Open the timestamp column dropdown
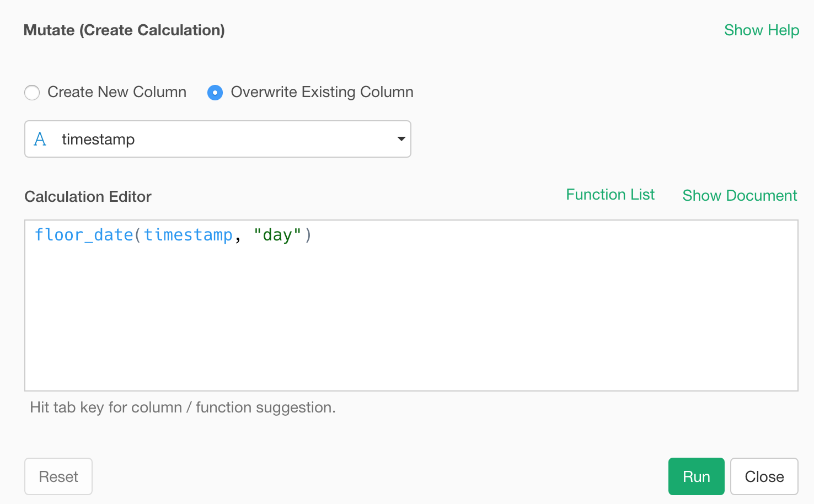This screenshot has width=814, height=504. tap(218, 139)
